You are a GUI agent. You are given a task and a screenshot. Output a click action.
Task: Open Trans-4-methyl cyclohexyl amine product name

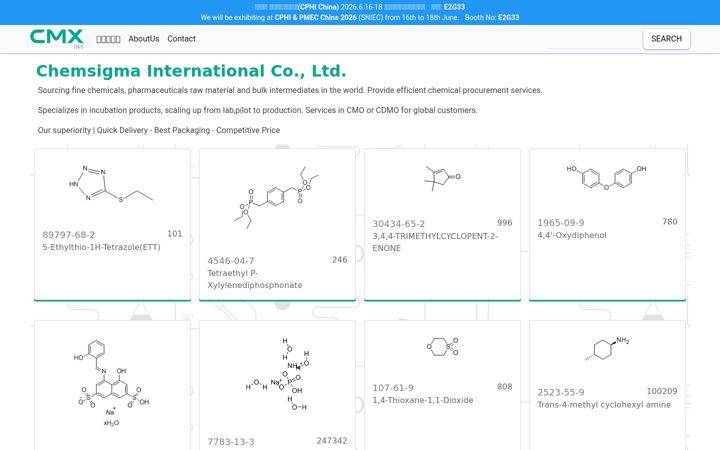[x=604, y=405]
